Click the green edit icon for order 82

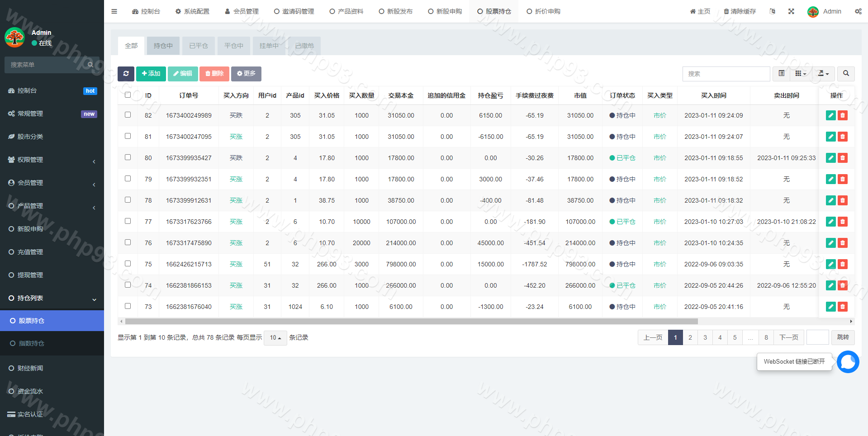pyautogui.click(x=830, y=115)
